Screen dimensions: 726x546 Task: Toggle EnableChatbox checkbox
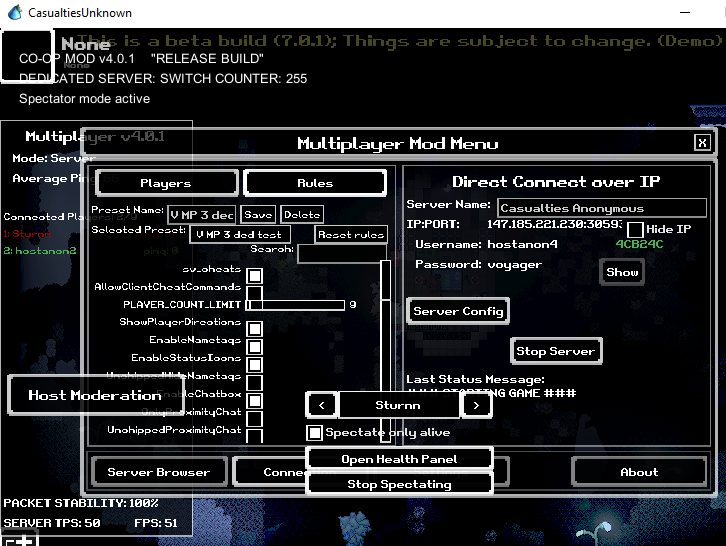255,401
